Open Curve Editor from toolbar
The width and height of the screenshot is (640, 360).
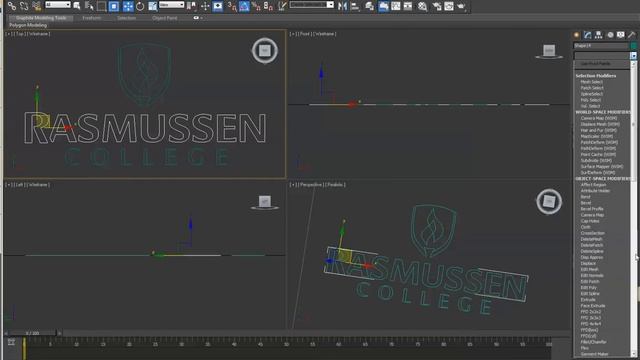point(396,6)
